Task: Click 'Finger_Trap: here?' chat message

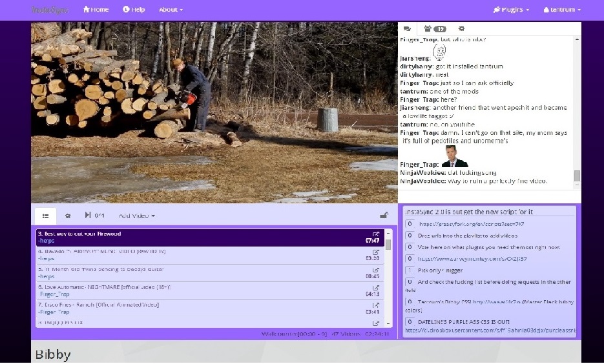Action: (x=428, y=99)
